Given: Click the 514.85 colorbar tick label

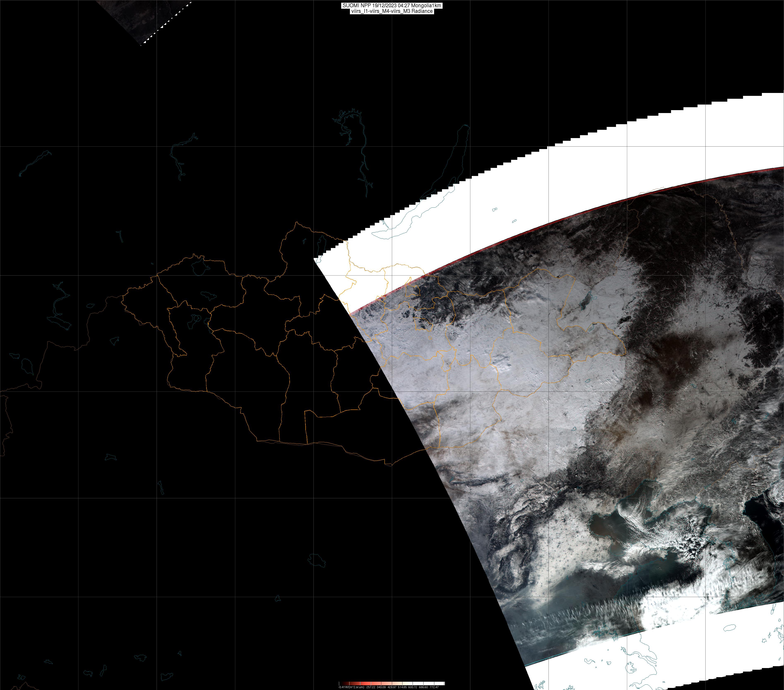Looking at the screenshot, I should pyautogui.click(x=402, y=687).
